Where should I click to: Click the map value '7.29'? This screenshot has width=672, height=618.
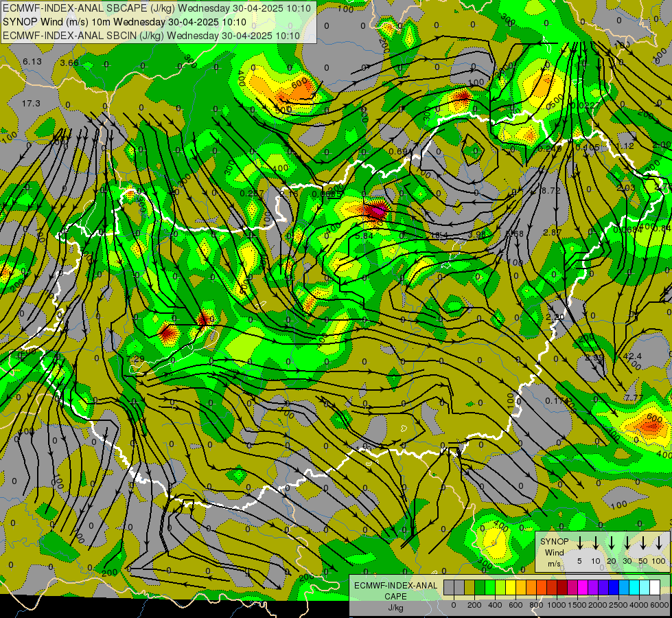(135, 358)
